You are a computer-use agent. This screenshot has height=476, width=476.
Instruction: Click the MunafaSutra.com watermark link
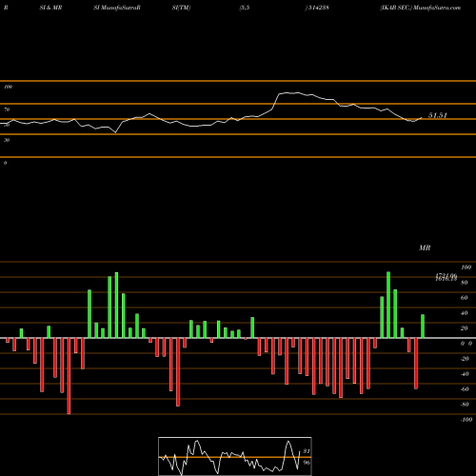click(437, 8)
